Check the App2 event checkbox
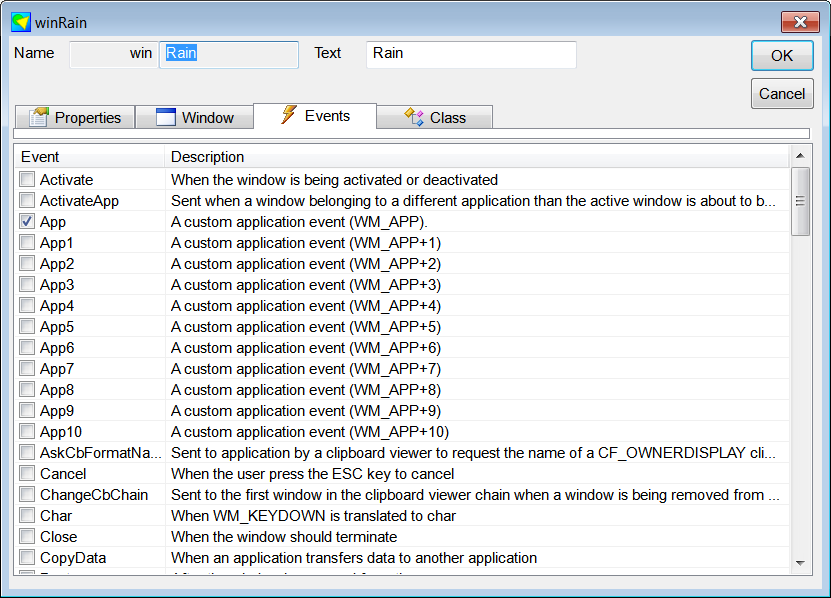The height and width of the screenshot is (598, 831). point(27,263)
